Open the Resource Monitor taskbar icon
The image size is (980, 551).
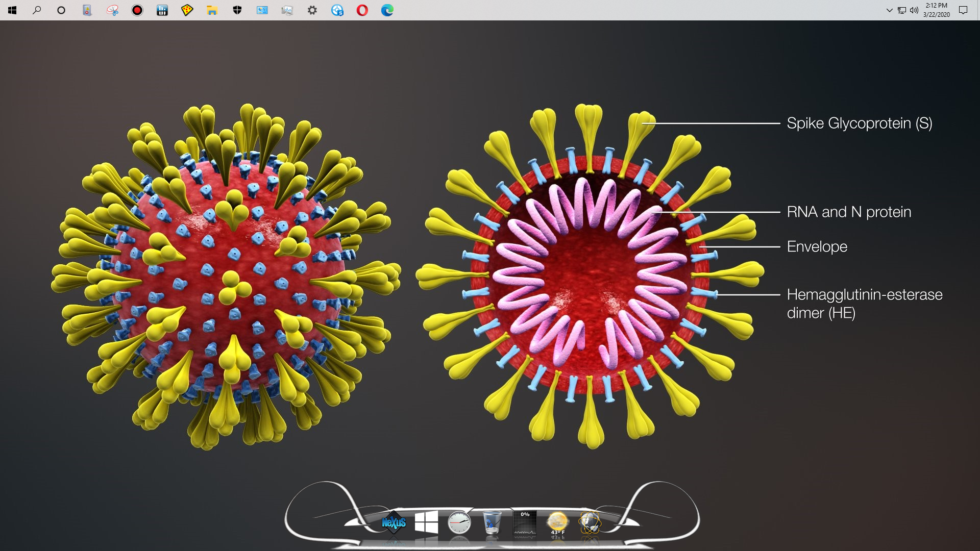tap(287, 10)
